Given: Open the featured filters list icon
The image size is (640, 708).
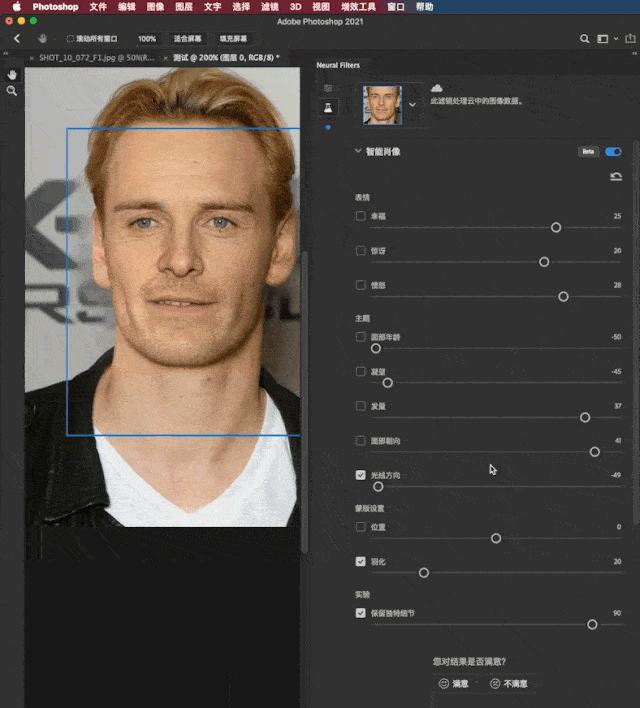Looking at the screenshot, I should pyautogui.click(x=328, y=88).
